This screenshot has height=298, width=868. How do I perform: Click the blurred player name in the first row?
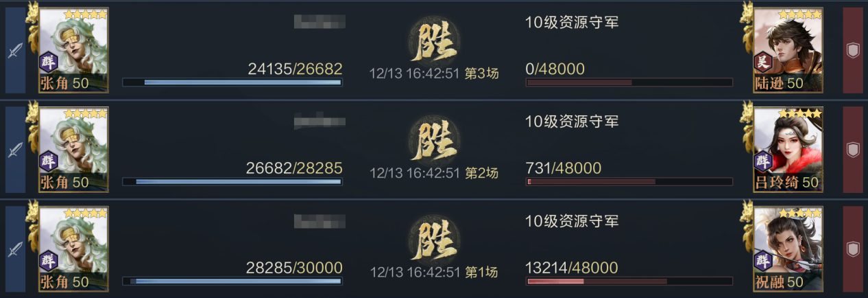click(x=319, y=22)
